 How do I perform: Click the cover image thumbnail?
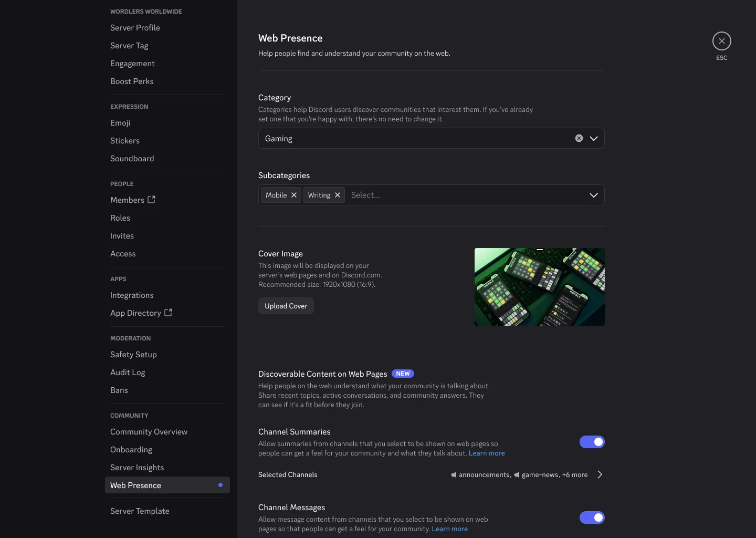click(540, 287)
